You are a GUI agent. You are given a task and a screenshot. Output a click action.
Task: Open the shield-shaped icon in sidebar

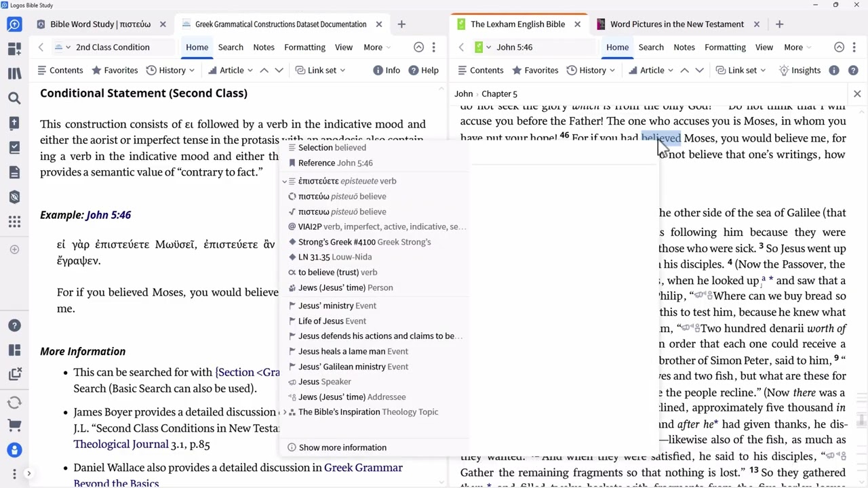pyautogui.click(x=14, y=197)
